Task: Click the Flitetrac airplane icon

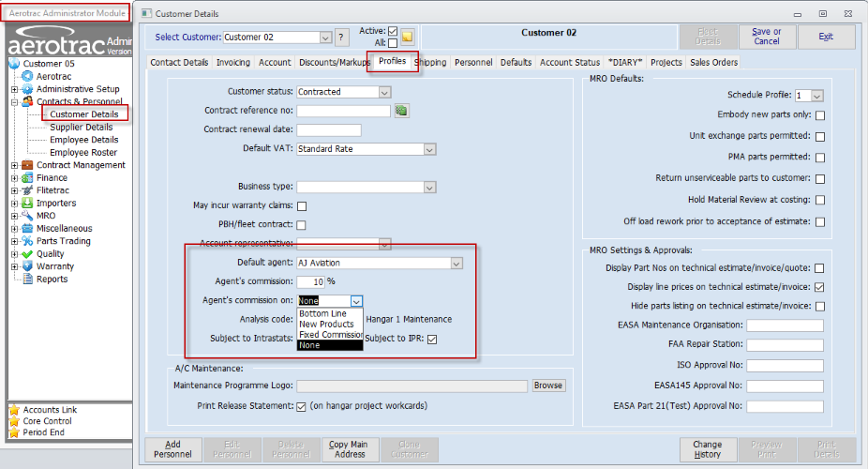Action: (27, 190)
